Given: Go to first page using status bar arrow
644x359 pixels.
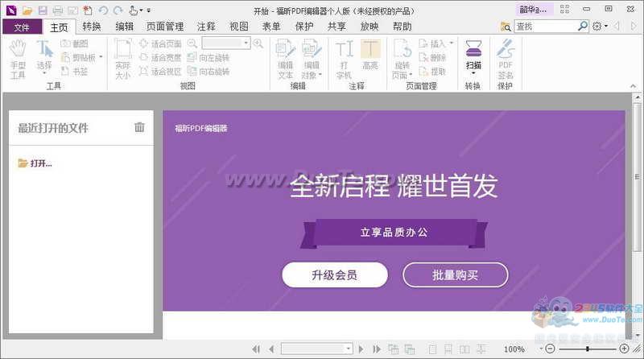Looking at the screenshot, I should coord(256,349).
